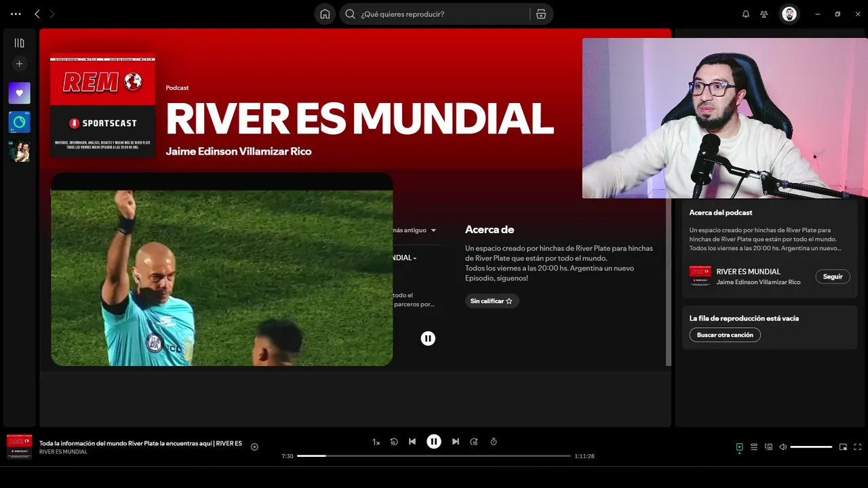Open Friend Activity icon
The image size is (868, 488).
tap(764, 14)
